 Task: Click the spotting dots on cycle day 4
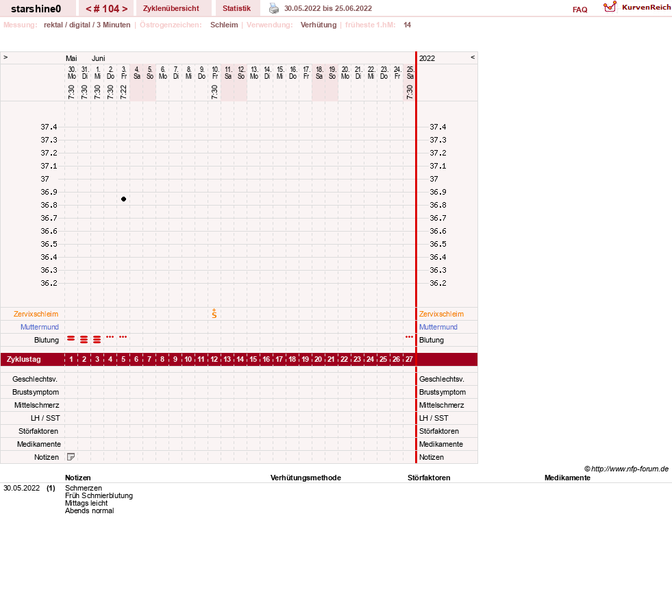pyautogui.click(x=110, y=337)
